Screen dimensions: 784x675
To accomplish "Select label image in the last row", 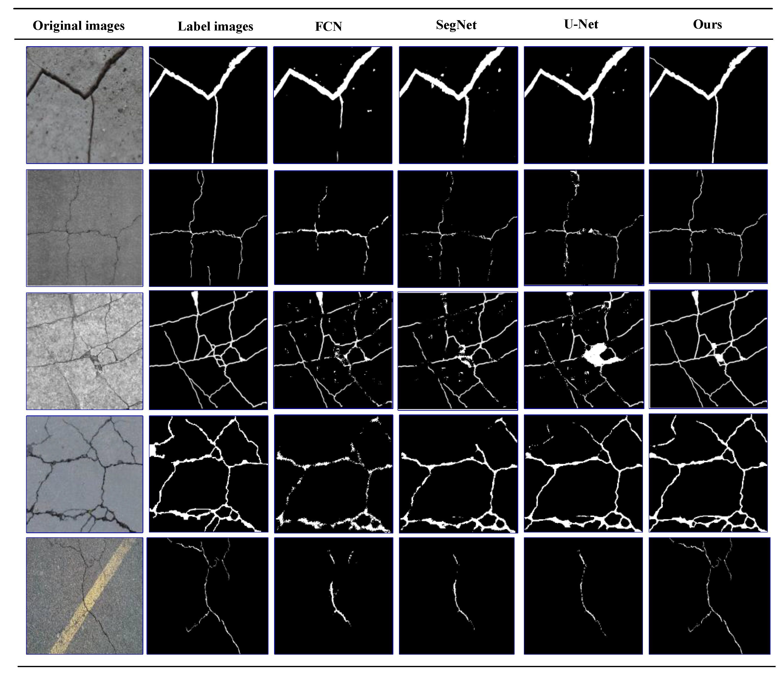I will coord(207,596).
